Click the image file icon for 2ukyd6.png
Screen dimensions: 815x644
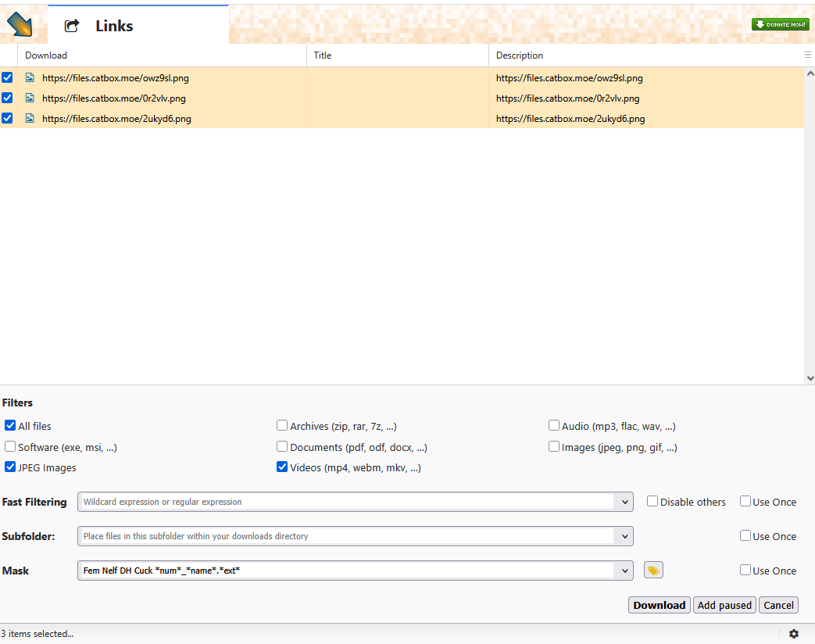point(30,118)
